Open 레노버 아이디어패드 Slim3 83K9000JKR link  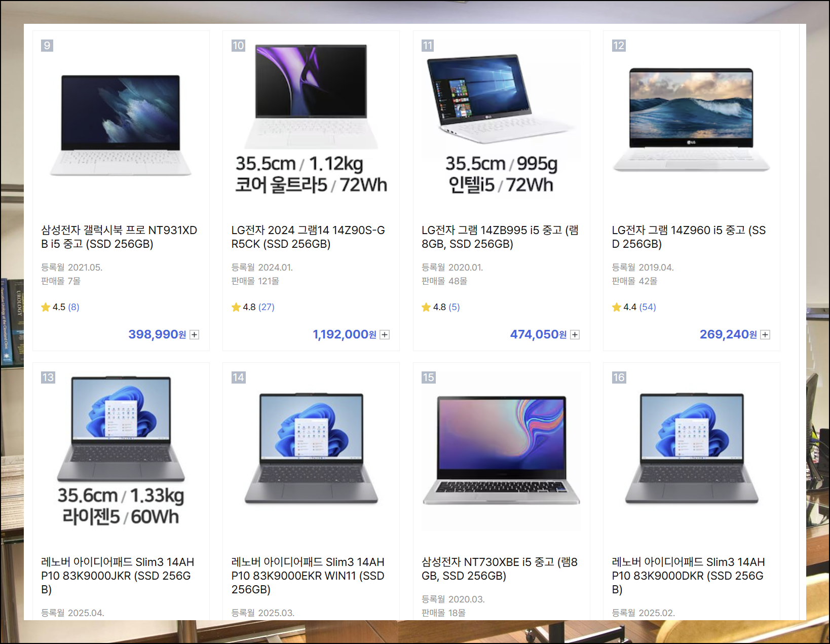click(x=118, y=576)
